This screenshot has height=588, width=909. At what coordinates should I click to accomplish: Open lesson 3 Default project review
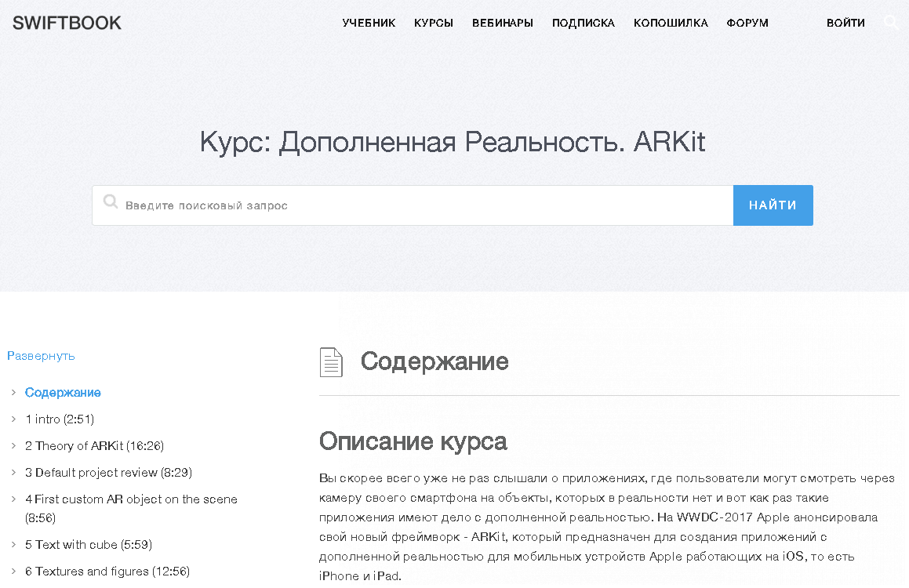(108, 472)
